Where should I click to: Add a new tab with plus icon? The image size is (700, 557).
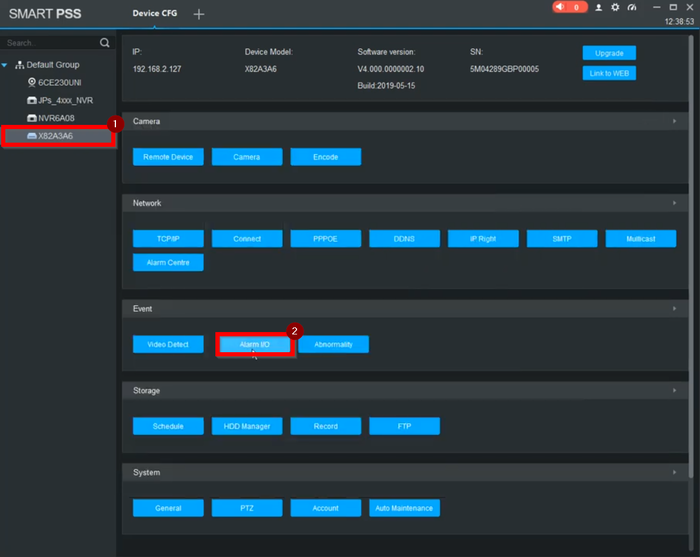pos(198,14)
